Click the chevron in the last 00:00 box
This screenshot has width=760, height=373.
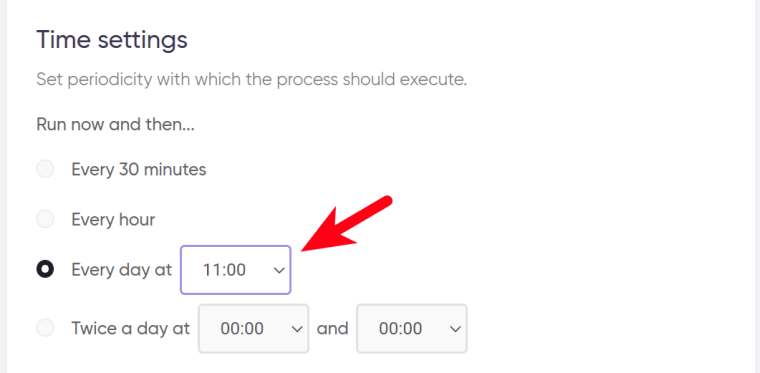(455, 329)
